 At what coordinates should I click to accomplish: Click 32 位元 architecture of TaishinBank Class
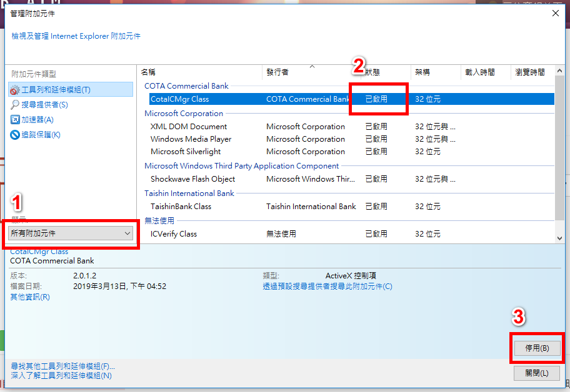point(427,207)
